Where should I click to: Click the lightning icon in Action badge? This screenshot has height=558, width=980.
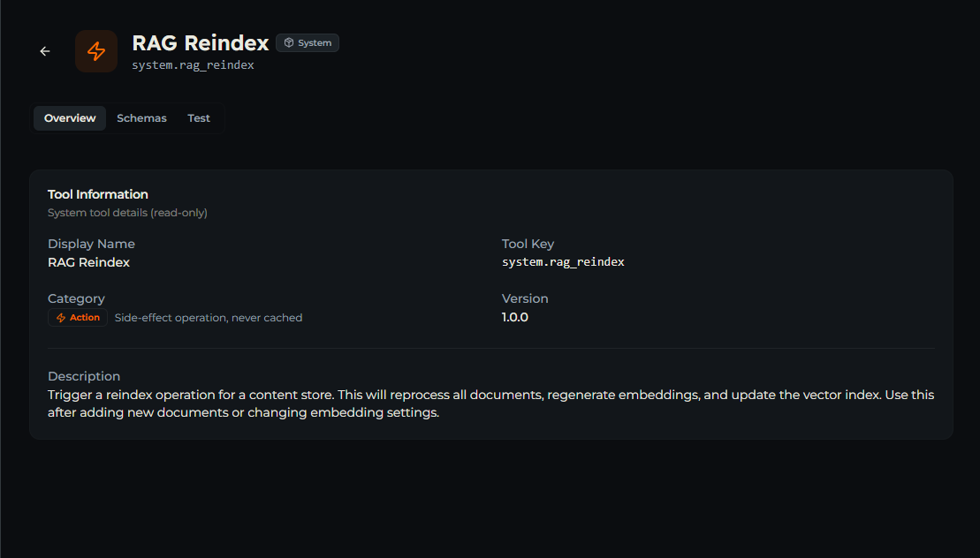[x=61, y=318]
